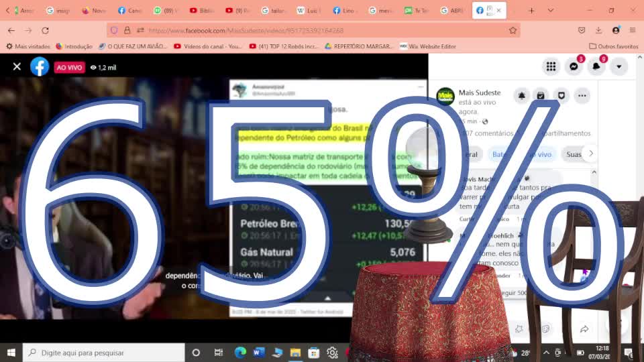Open the browser downloads arrow
The image size is (644, 362).
click(598, 30)
